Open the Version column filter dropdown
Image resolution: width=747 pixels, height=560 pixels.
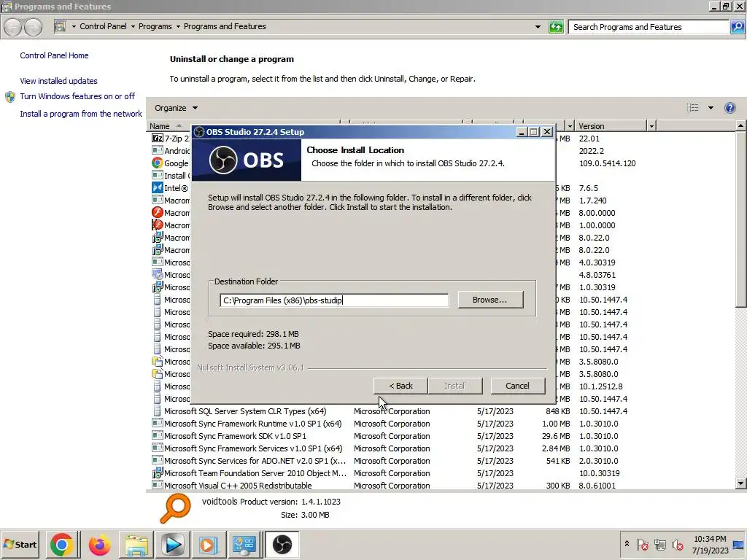point(651,126)
